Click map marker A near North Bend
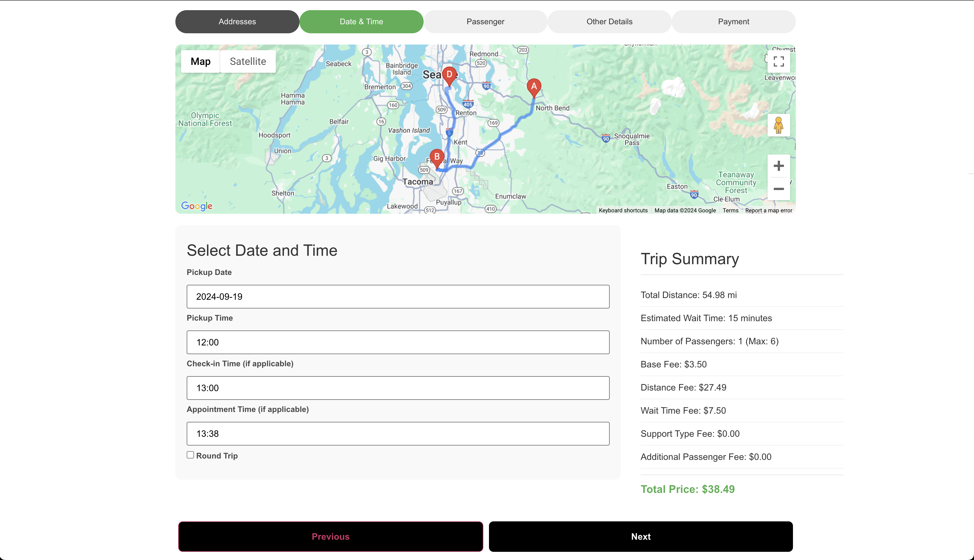This screenshot has width=974, height=560. 534,89
